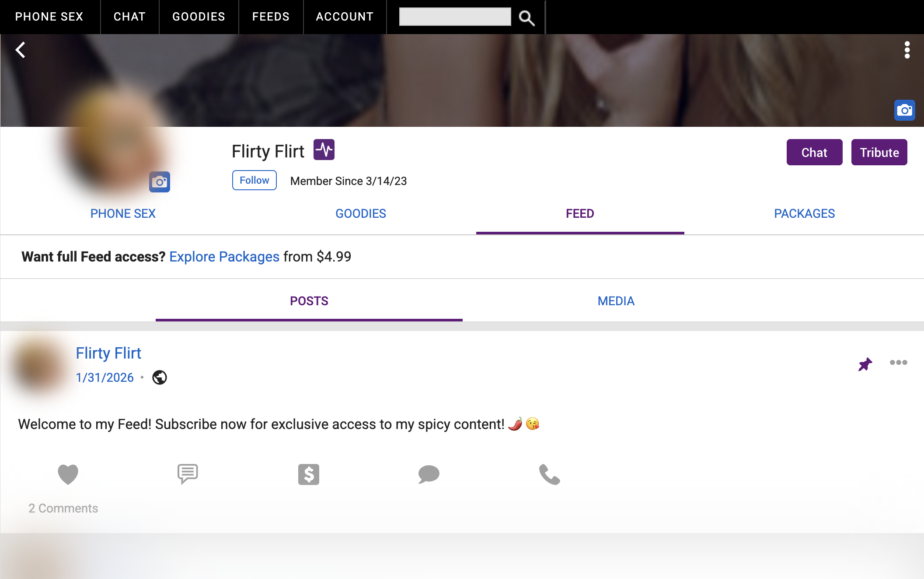Click the globe visibility icon on the post
The width and height of the screenshot is (924, 579).
(x=160, y=377)
